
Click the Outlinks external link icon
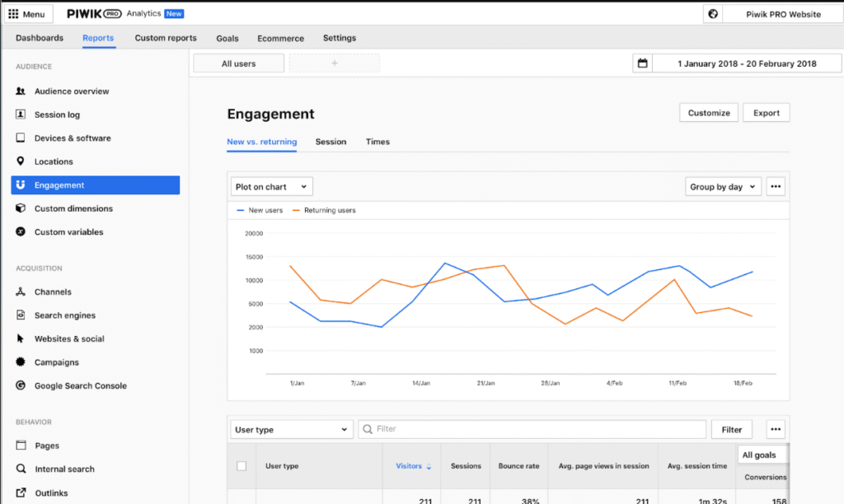21,492
